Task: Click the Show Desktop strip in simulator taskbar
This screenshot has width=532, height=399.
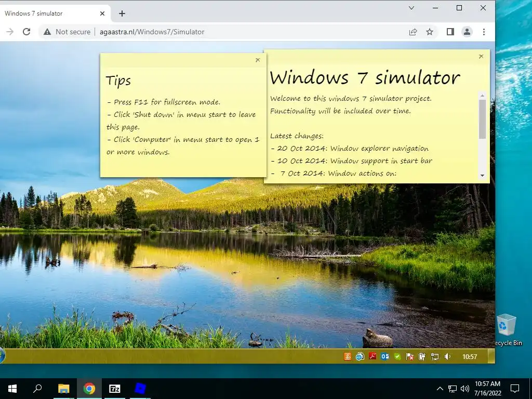Action: click(491, 356)
